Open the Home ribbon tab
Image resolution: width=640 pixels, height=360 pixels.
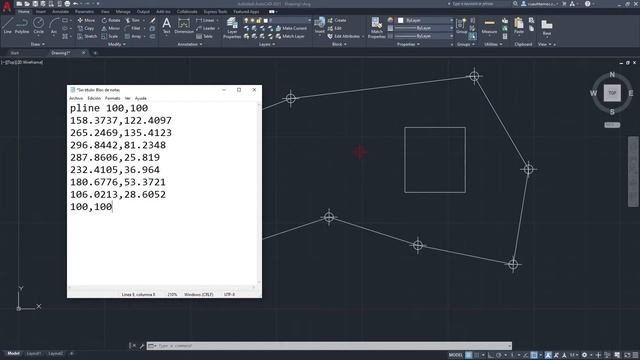coord(24,11)
